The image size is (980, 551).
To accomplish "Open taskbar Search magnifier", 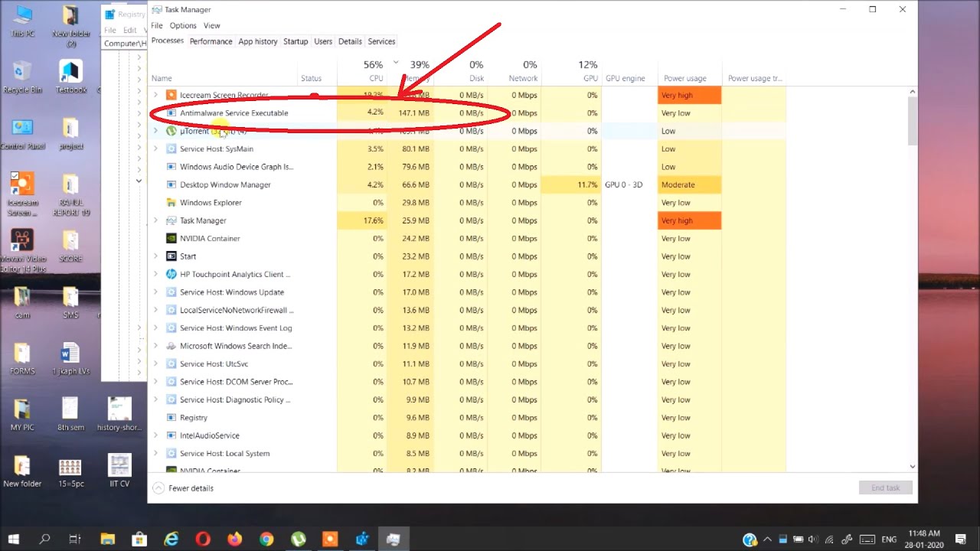I will pos(44,540).
